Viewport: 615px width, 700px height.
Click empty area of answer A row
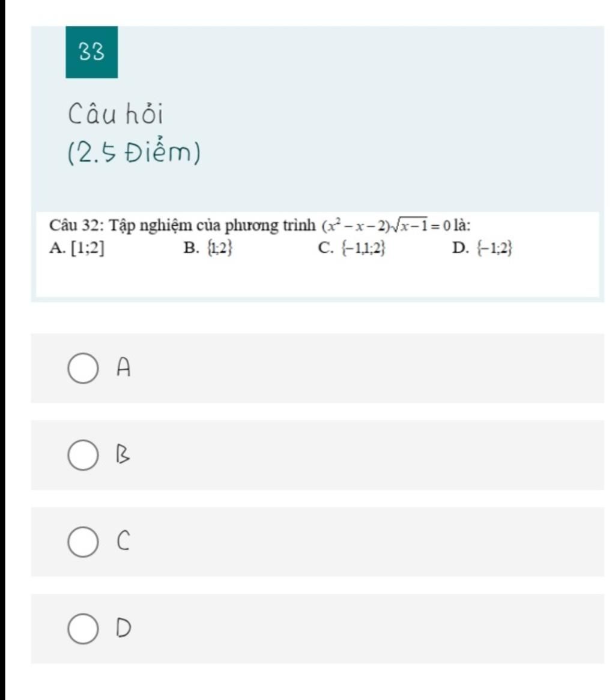pyautogui.click(x=357, y=368)
